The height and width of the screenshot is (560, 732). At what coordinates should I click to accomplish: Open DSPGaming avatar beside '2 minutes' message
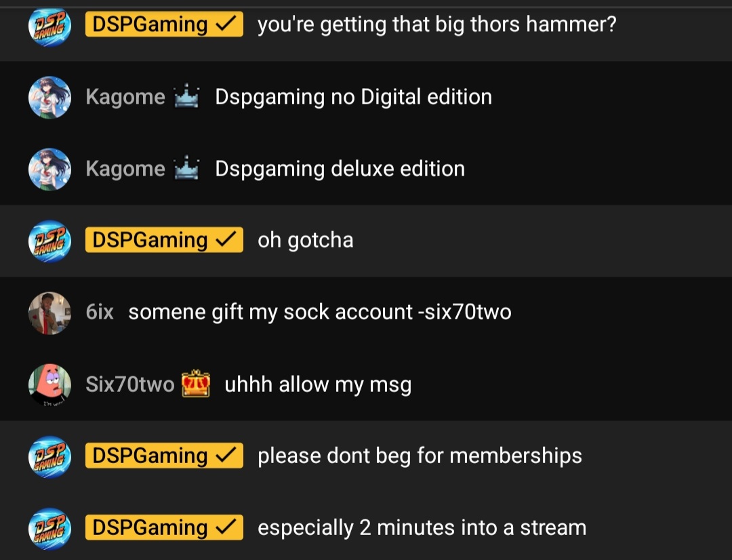coord(49,529)
